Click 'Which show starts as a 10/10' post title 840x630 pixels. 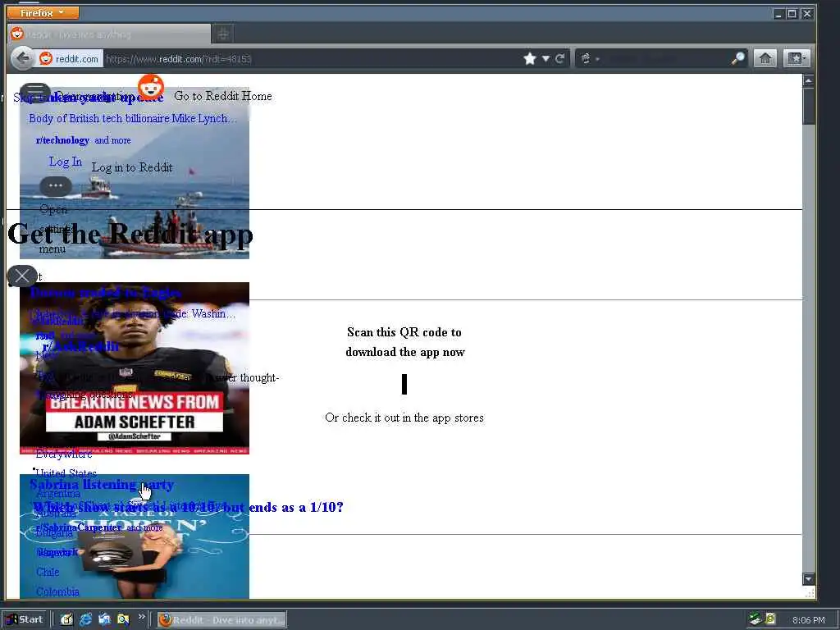click(188, 507)
